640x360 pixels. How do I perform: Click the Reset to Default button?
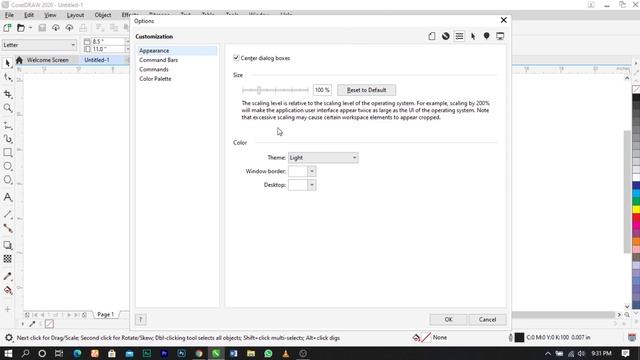[366, 90]
